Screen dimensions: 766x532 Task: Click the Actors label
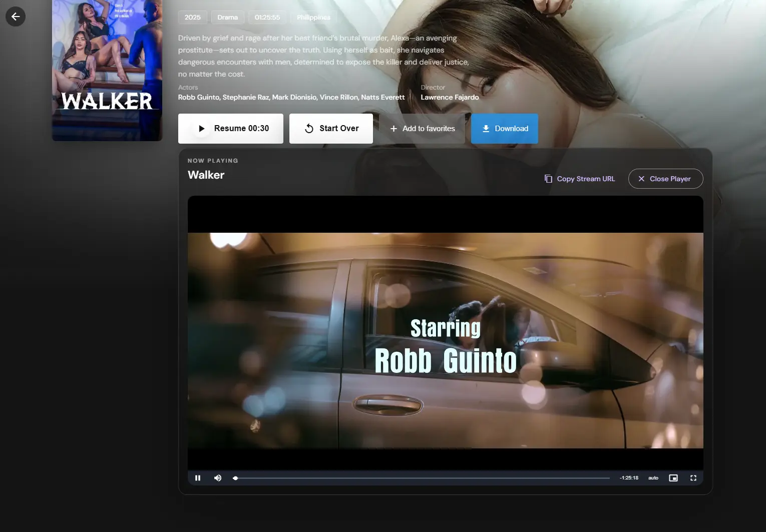(188, 88)
